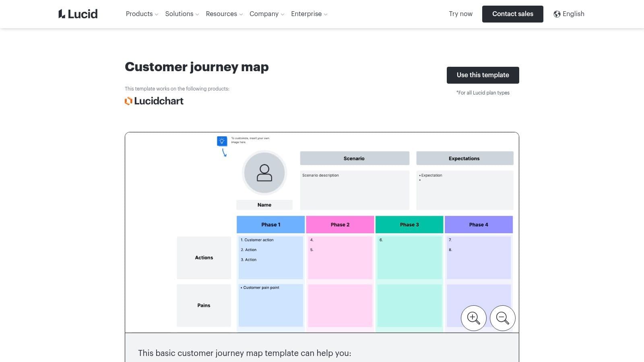Click the Expectations header in template
The image size is (644, 362).
click(x=464, y=158)
